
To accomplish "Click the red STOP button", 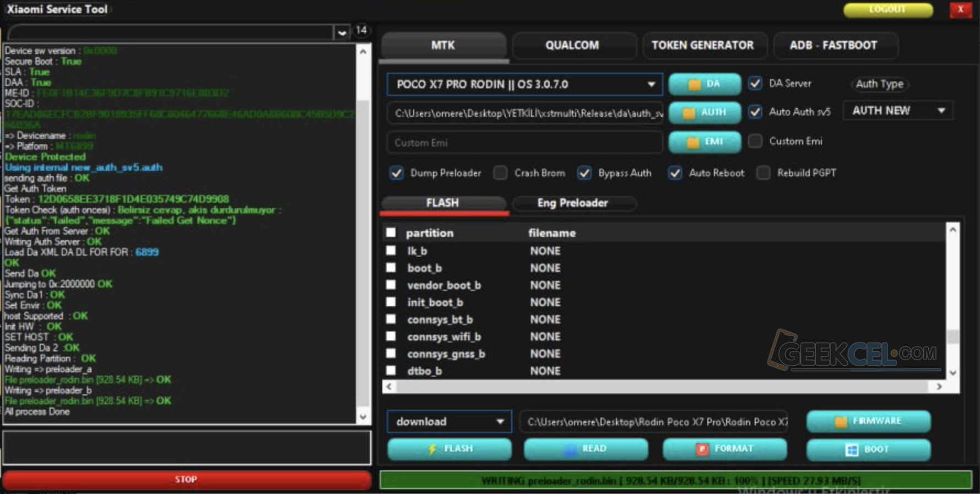I will (x=186, y=479).
